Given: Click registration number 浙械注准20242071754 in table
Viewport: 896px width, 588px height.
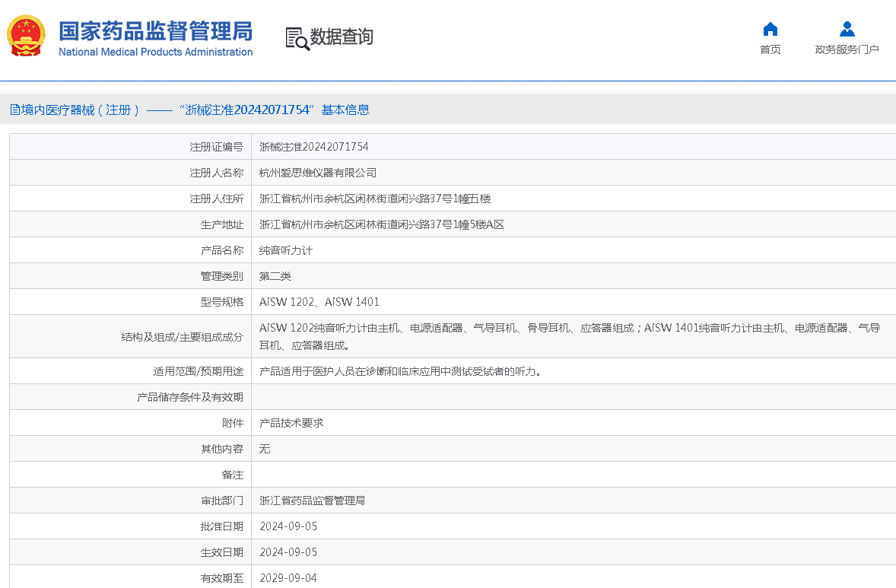Looking at the screenshot, I should click(313, 147).
